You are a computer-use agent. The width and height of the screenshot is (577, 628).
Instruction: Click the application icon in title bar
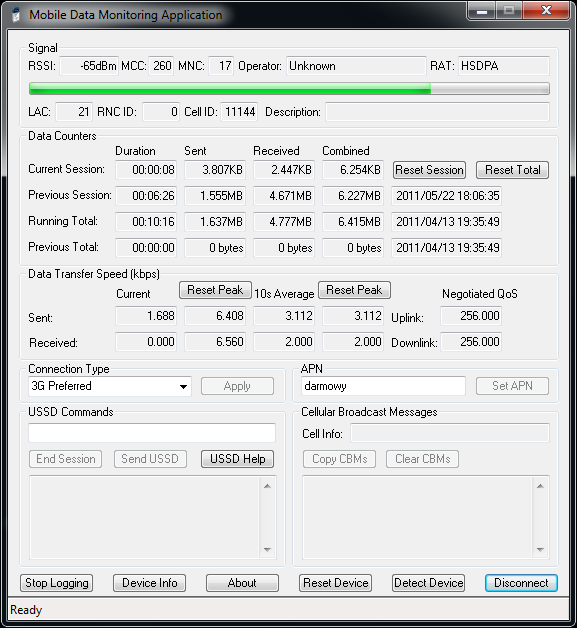click(16, 15)
